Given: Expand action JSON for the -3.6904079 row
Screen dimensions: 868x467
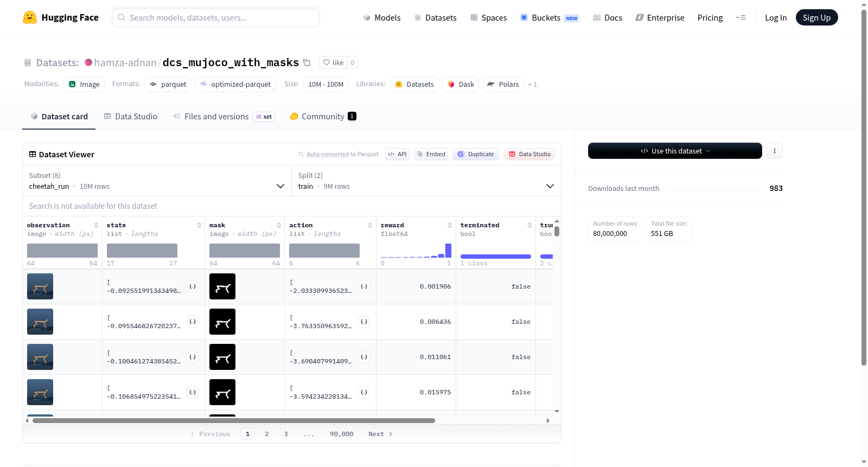Looking at the screenshot, I should coord(364,357).
